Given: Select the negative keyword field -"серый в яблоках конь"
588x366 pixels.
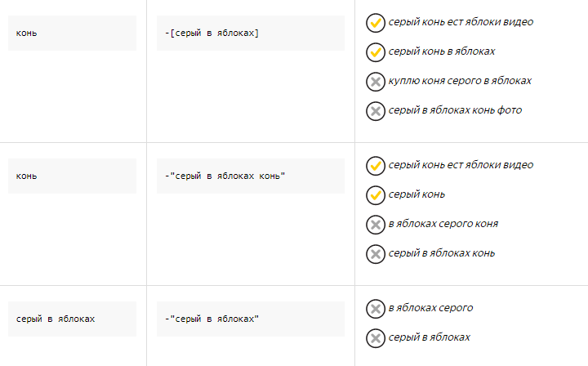Looking at the screenshot, I should 251,176.
